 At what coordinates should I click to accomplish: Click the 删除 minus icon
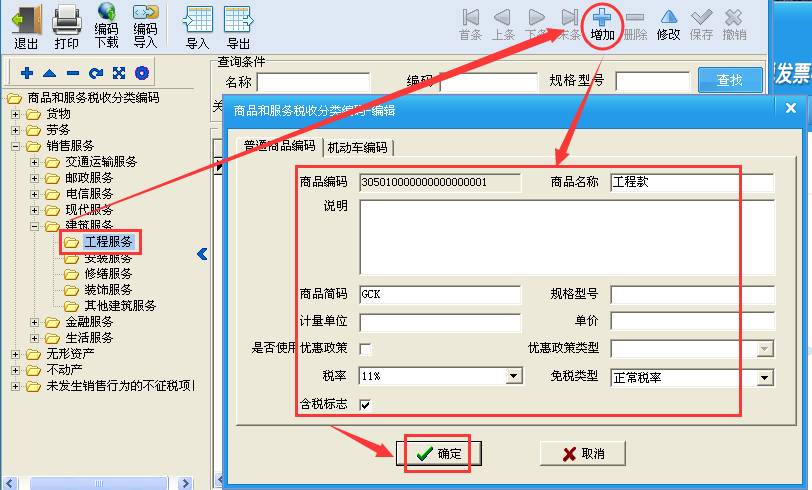click(635, 18)
